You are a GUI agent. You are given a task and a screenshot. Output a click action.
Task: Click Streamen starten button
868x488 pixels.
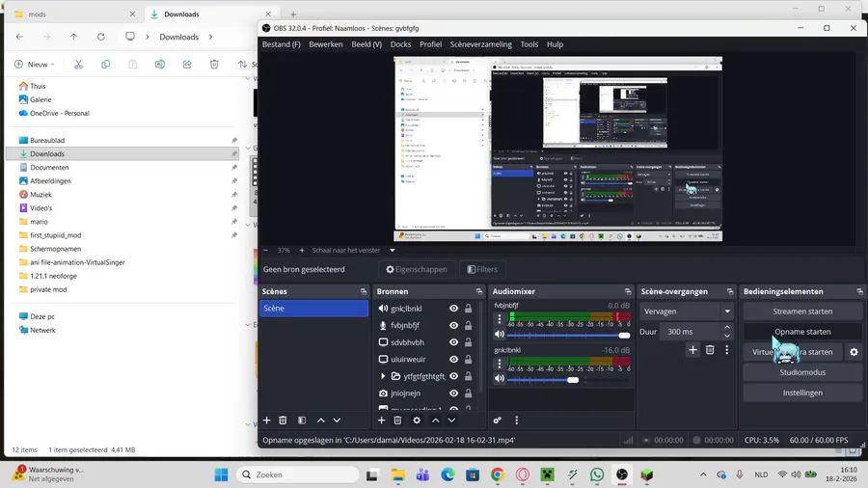click(802, 312)
